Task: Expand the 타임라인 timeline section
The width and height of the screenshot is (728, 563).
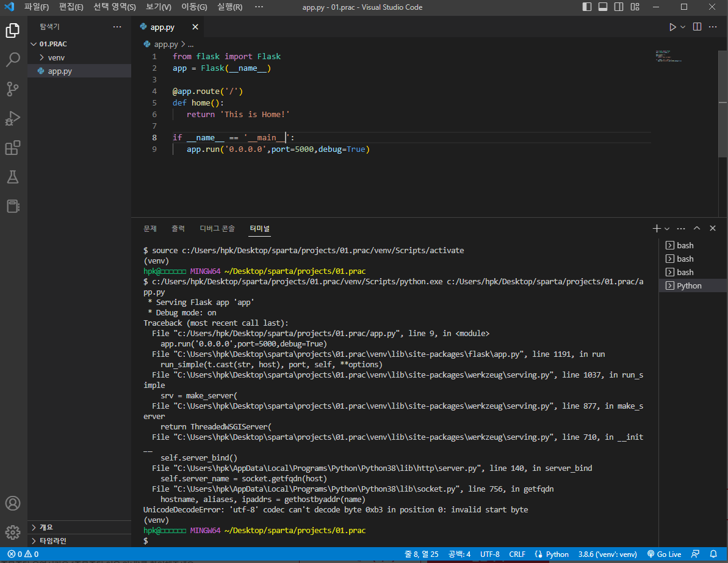Action: (x=79, y=540)
